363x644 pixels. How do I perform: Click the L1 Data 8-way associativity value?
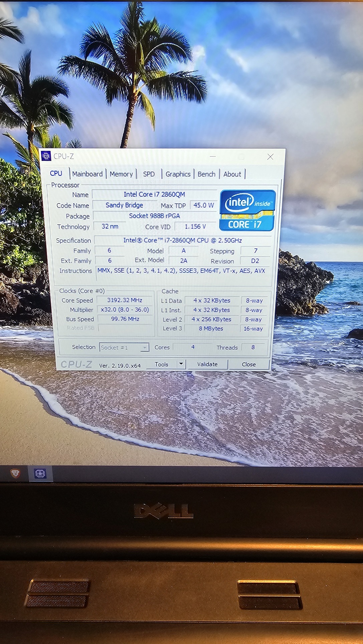(254, 300)
